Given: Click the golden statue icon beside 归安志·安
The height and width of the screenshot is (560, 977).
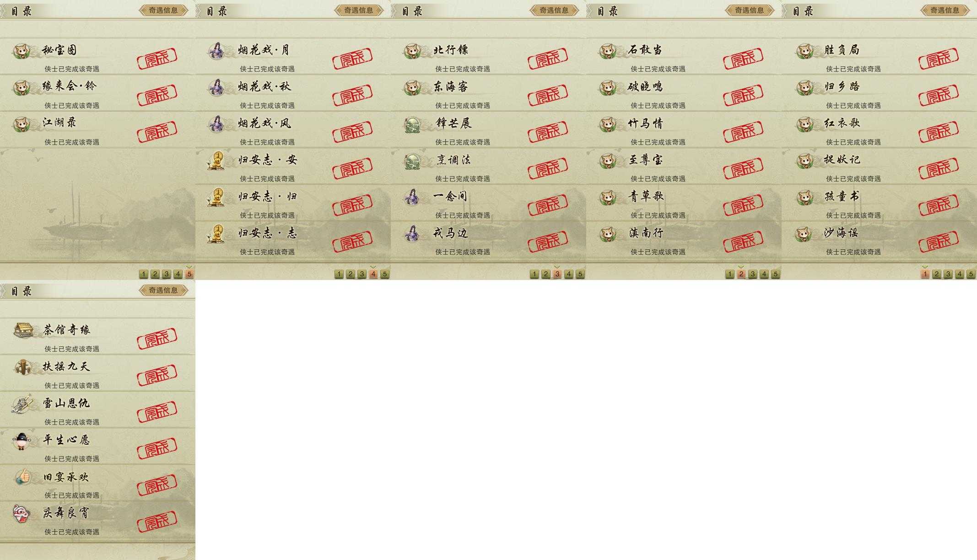Looking at the screenshot, I should (x=216, y=160).
